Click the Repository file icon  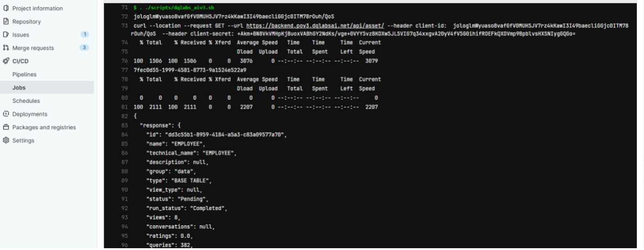(x=6, y=22)
